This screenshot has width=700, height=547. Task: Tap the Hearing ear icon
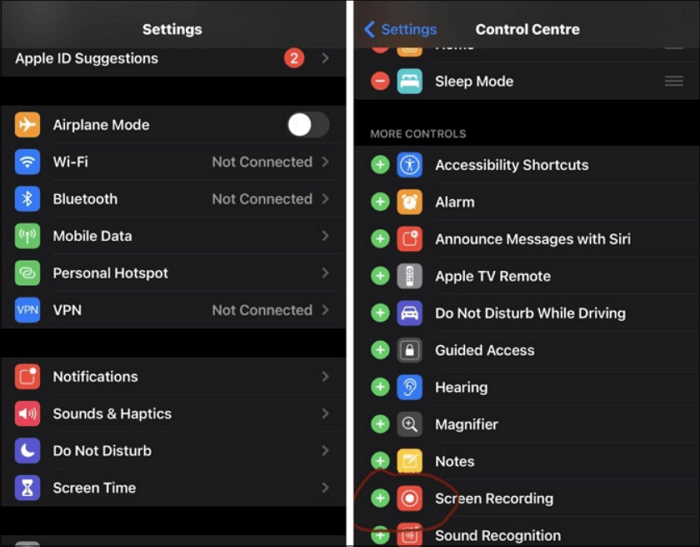409,387
